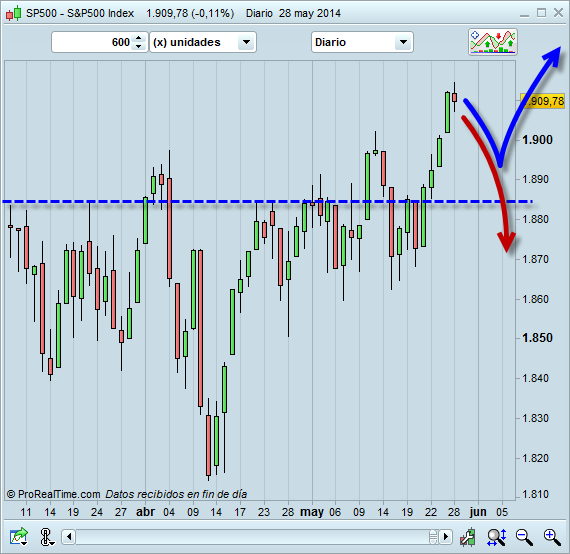Zoom in the chart with plus magnifier
Image resolution: width=570 pixels, height=554 pixels.
tap(552, 537)
